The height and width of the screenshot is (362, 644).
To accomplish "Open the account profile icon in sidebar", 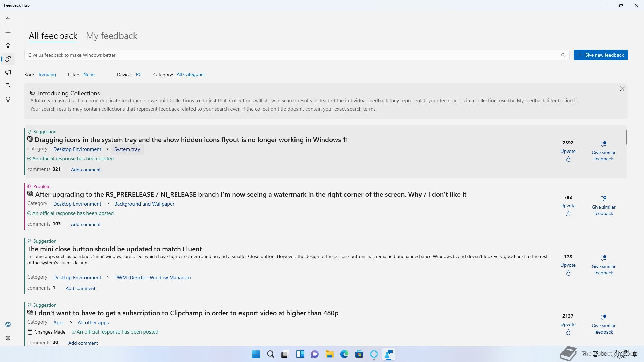I will (8, 324).
